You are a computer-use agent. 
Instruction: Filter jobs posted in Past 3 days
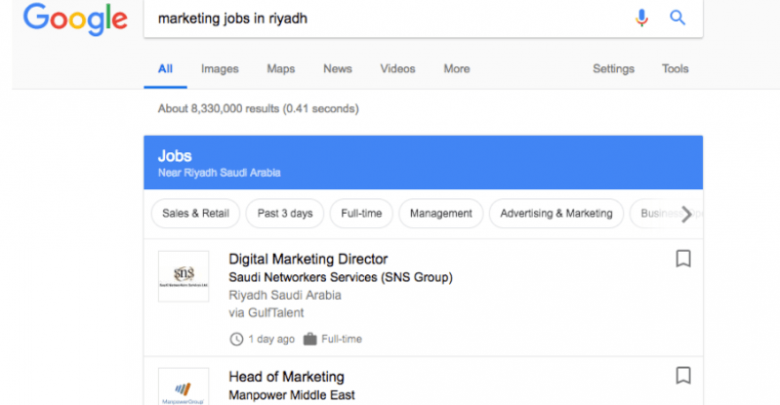click(x=285, y=213)
